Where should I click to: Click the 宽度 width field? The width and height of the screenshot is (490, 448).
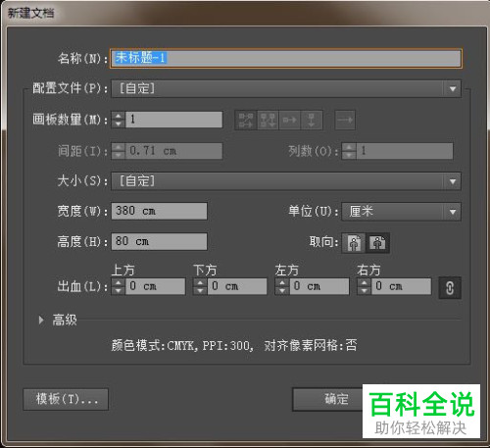159,211
